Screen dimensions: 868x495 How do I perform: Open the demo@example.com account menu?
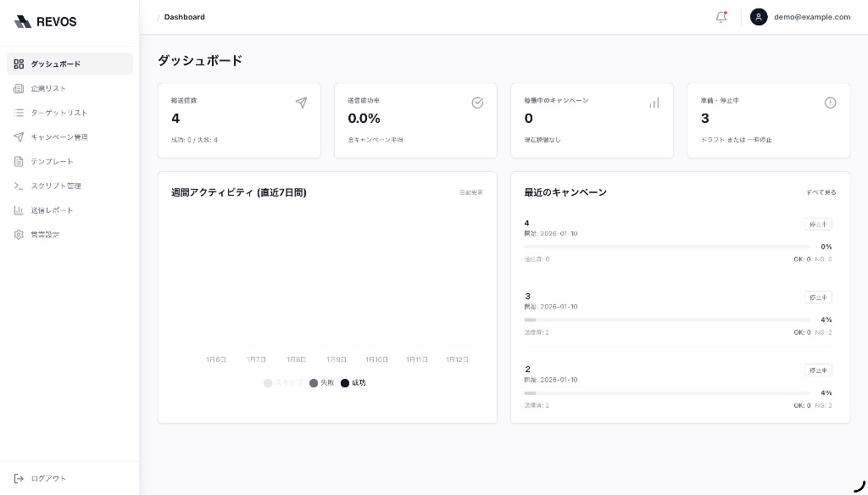(x=799, y=17)
